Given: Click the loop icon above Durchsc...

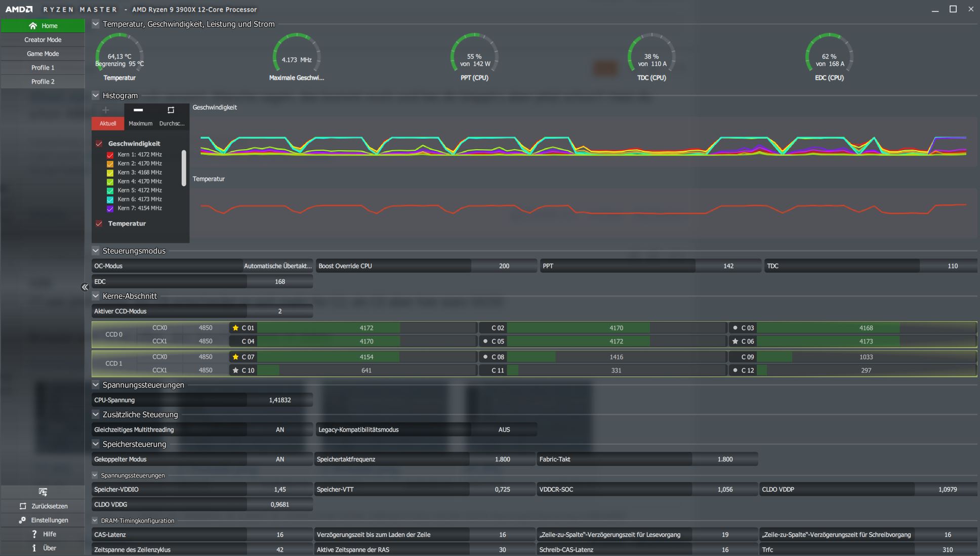Looking at the screenshot, I should point(171,110).
